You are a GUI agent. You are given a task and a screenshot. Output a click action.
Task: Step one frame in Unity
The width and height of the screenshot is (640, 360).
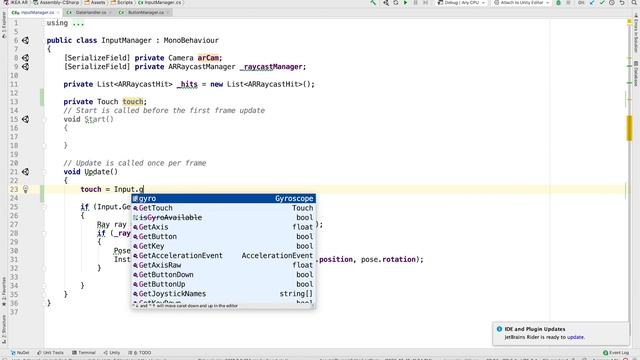425,2
